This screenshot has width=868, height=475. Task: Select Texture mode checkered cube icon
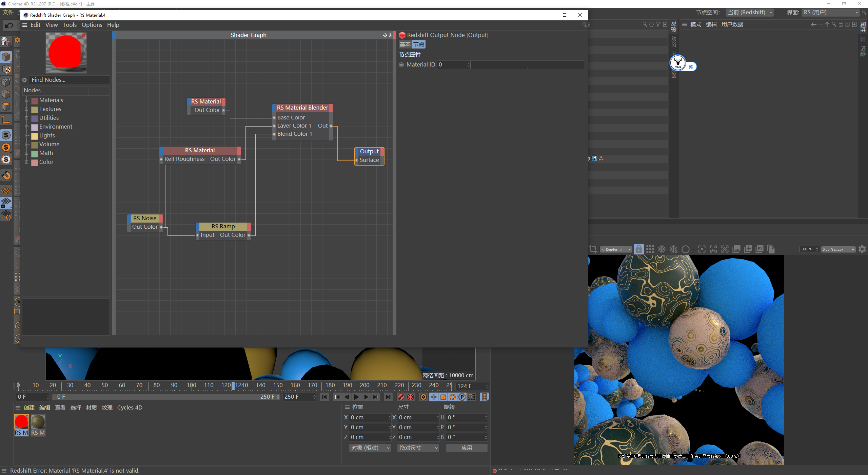[6, 70]
